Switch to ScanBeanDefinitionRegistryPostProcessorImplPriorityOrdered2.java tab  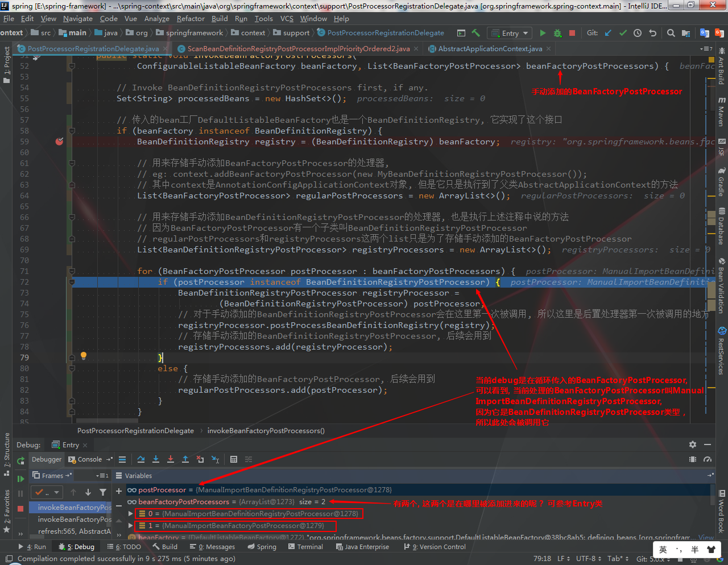click(298, 49)
